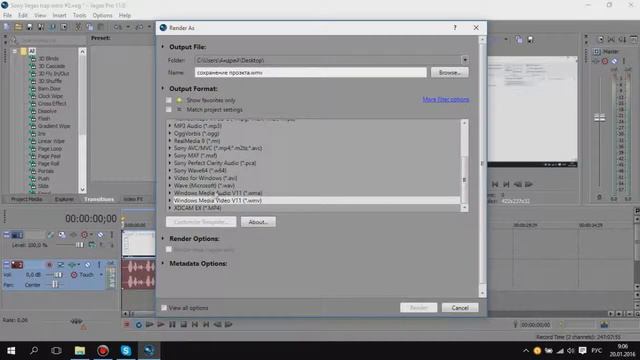Click the audio track Touch automation icon
The width and height of the screenshot is (640, 360).
pos(74,275)
